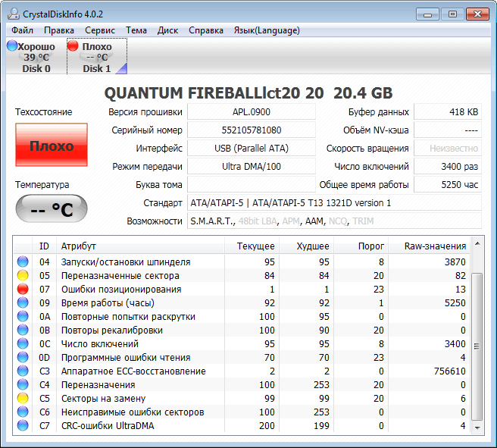Viewport: 497px width, 448px height.
Task: Click the Число включений value 3400 раз
Action: click(x=448, y=166)
